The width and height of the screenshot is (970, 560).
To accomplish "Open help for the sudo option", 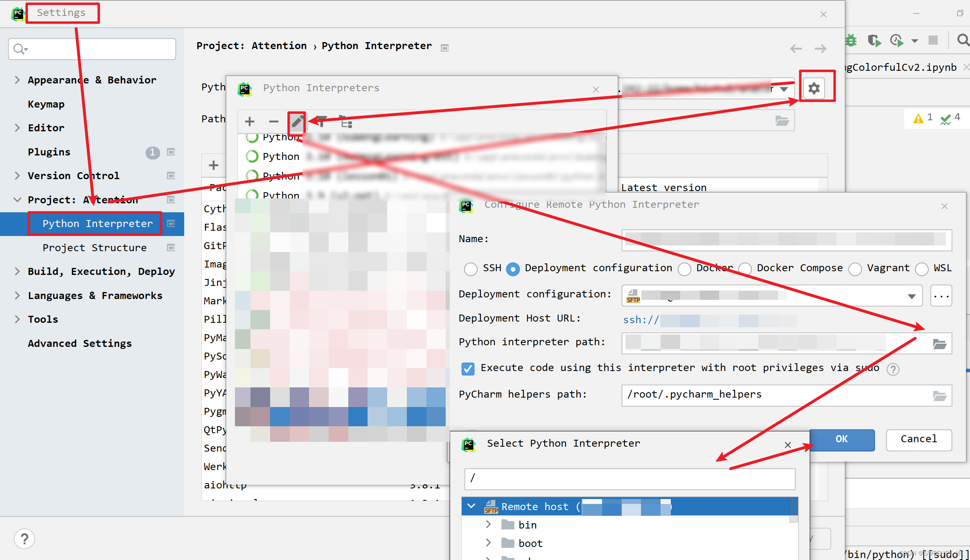I will [893, 369].
